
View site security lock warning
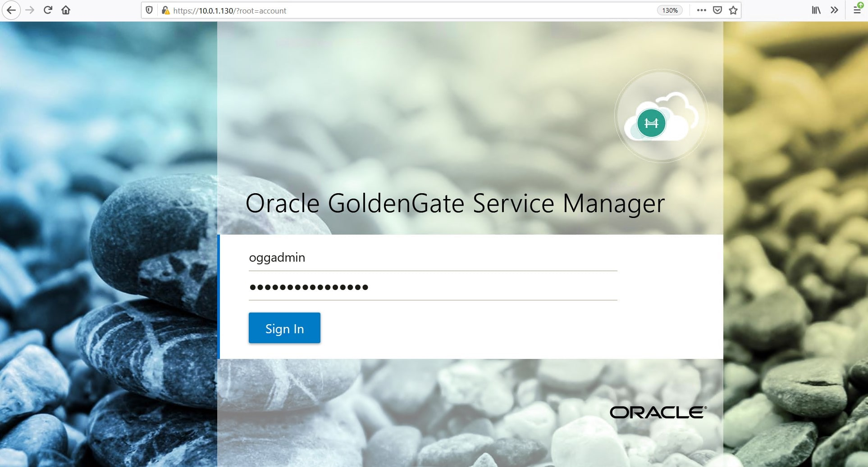click(165, 10)
